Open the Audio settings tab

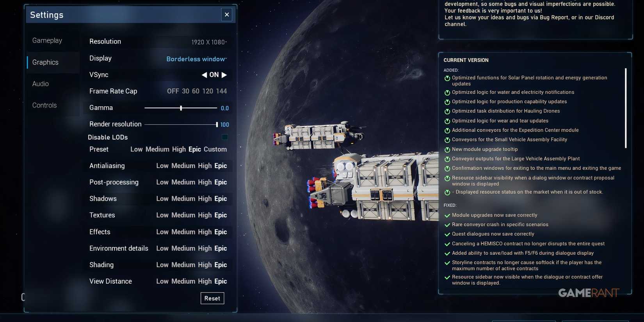pyautogui.click(x=41, y=84)
